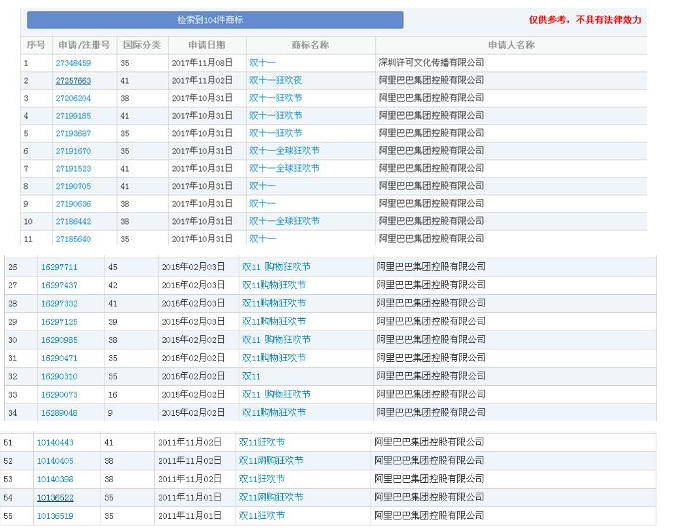Open registration number link in row 32
Image resolution: width=677 pixels, height=531 pixels.
point(59,376)
